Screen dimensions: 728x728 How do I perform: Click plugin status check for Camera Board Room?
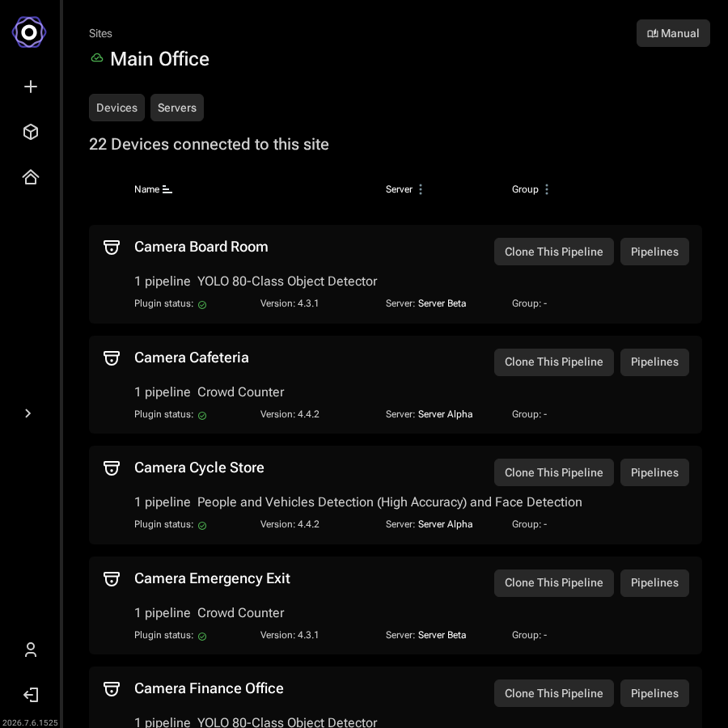point(202,305)
